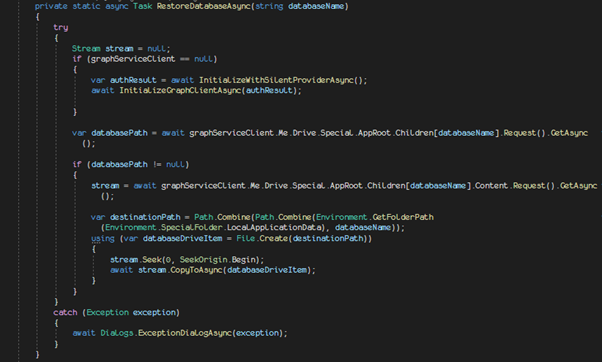Click the 'Task' return type
Screen dimensions: 602x362
coord(142,7)
